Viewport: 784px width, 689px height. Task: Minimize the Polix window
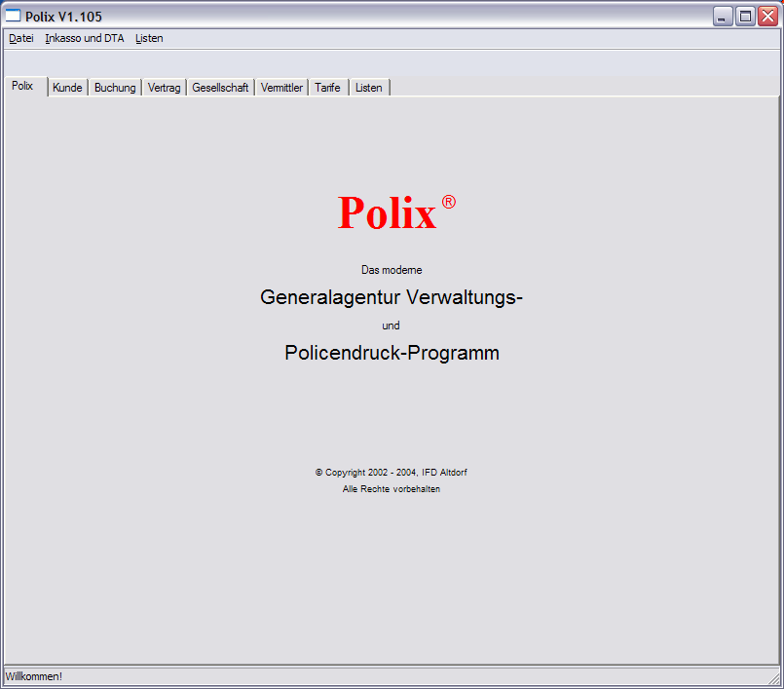tap(723, 16)
